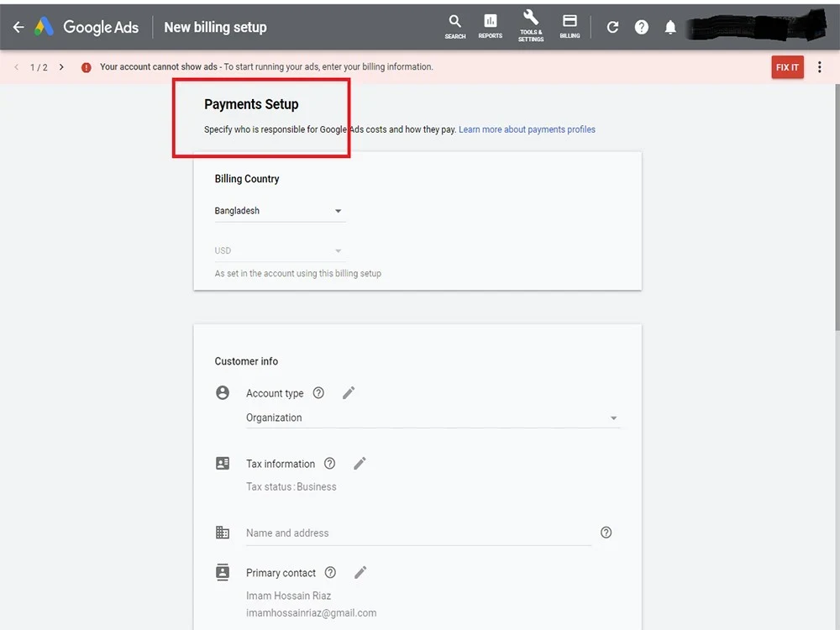Screen dimensions: 840x630
Task: Open Learn more about payments profiles link
Action: click(527, 129)
